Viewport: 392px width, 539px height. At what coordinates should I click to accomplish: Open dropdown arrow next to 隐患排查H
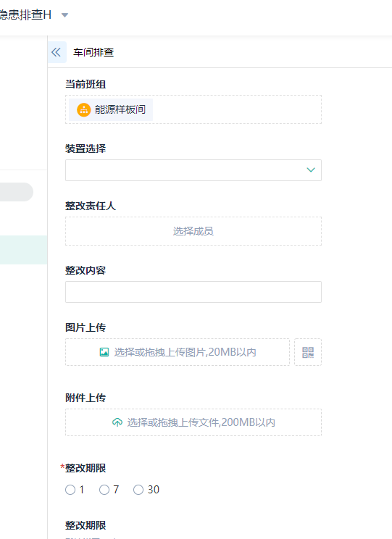[x=64, y=15]
